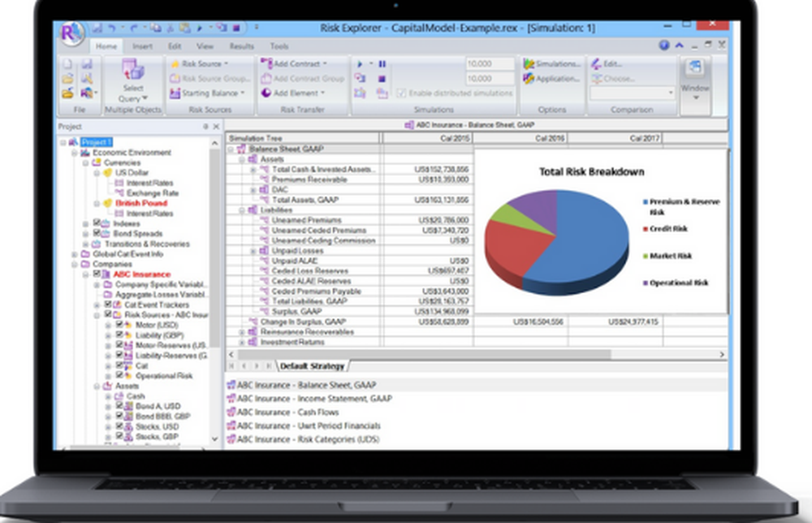Collapse the Economic Environment tree node
Viewport: 812px width, 523px height.
[75, 153]
